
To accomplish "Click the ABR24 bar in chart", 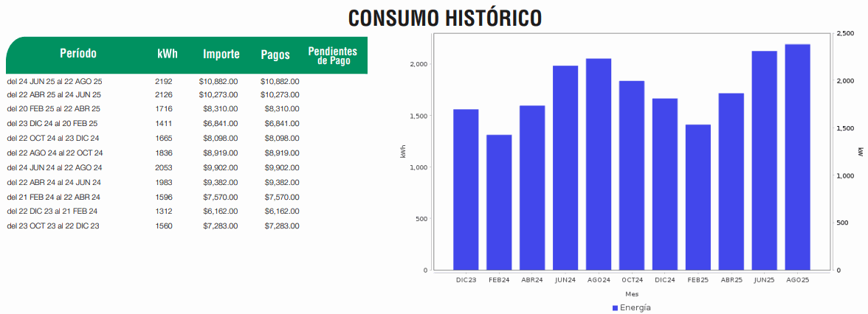I will click(x=533, y=188).
